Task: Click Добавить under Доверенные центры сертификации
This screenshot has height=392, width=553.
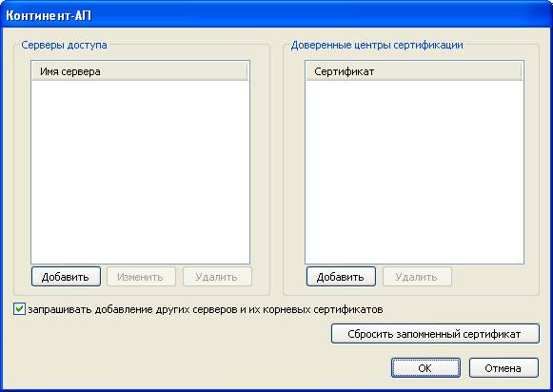Action: click(341, 277)
